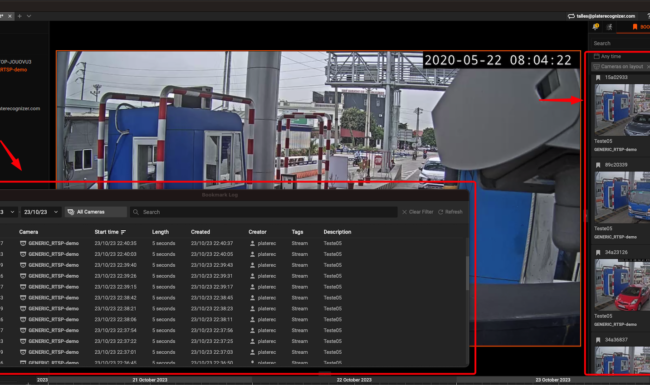Image resolution: width=650 pixels, height=385 pixels.
Task: Click the search magnifier icon in Bookmark Log
Action: pyautogui.click(x=136, y=212)
